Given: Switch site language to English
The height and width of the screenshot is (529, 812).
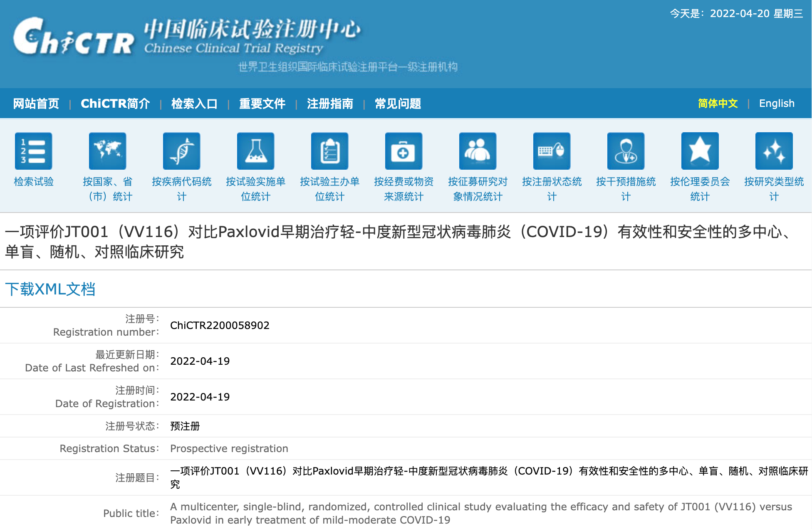Looking at the screenshot, I should [x=776, y=104].
